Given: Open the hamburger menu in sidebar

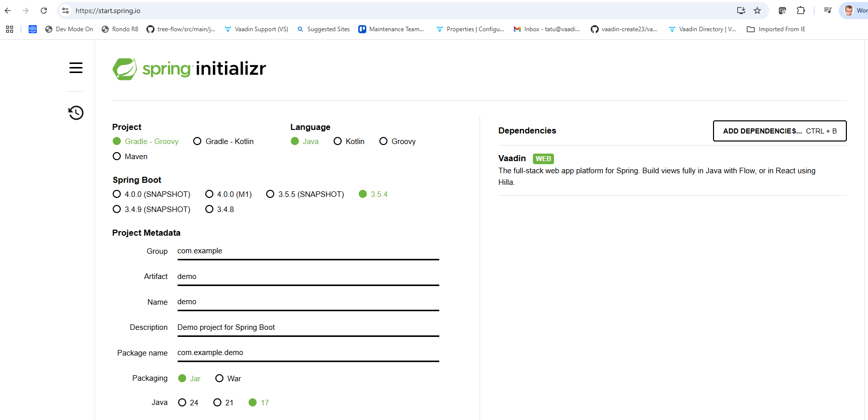Looking at the screenshot, I should pos(76,68).
